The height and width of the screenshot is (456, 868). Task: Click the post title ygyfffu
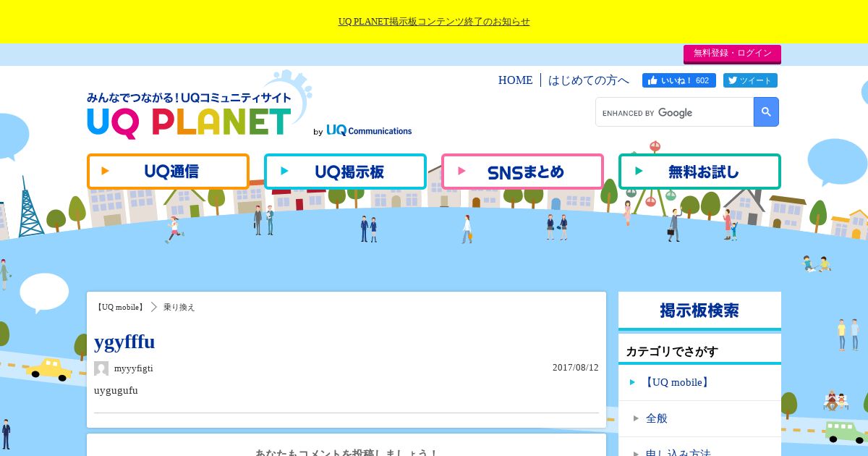click(124, 342)
